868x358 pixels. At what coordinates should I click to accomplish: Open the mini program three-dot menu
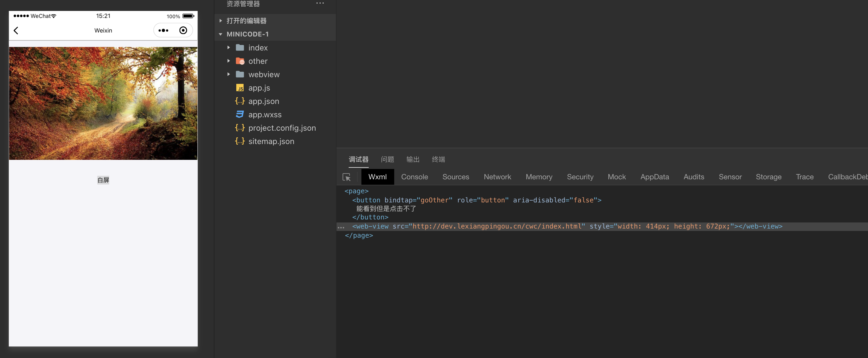click(x=163, y=30)
